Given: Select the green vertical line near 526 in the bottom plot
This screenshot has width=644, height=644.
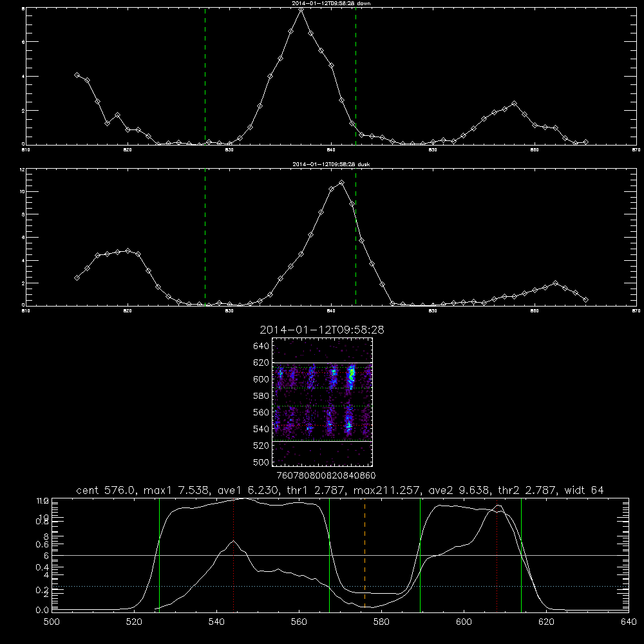Looking at the screenshot, I should 159,554.
